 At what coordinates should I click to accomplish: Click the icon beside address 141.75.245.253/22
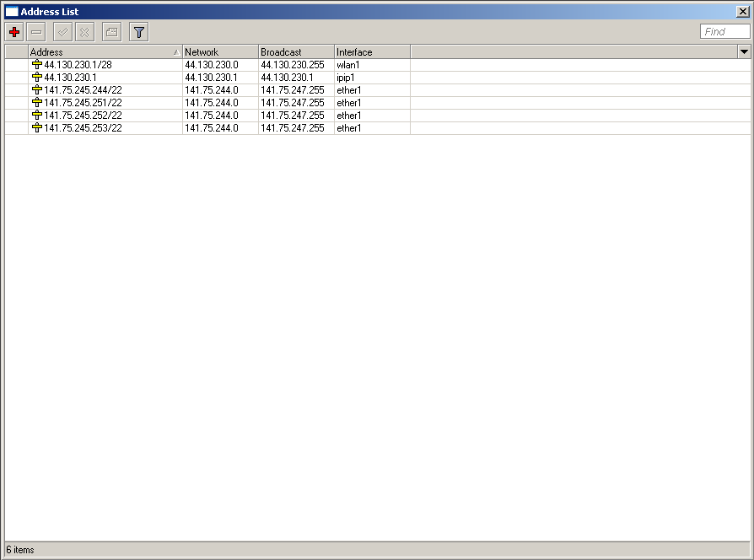tap(36, 128)
